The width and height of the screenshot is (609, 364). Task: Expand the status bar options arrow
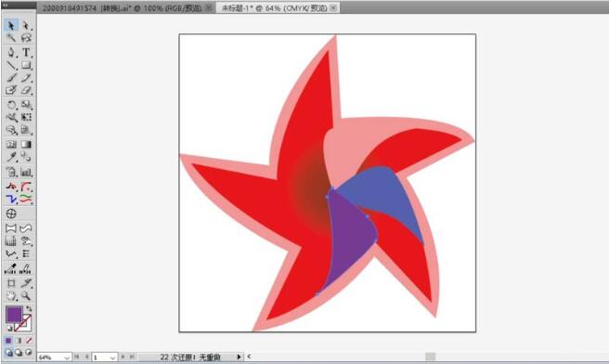click(239, 357)
